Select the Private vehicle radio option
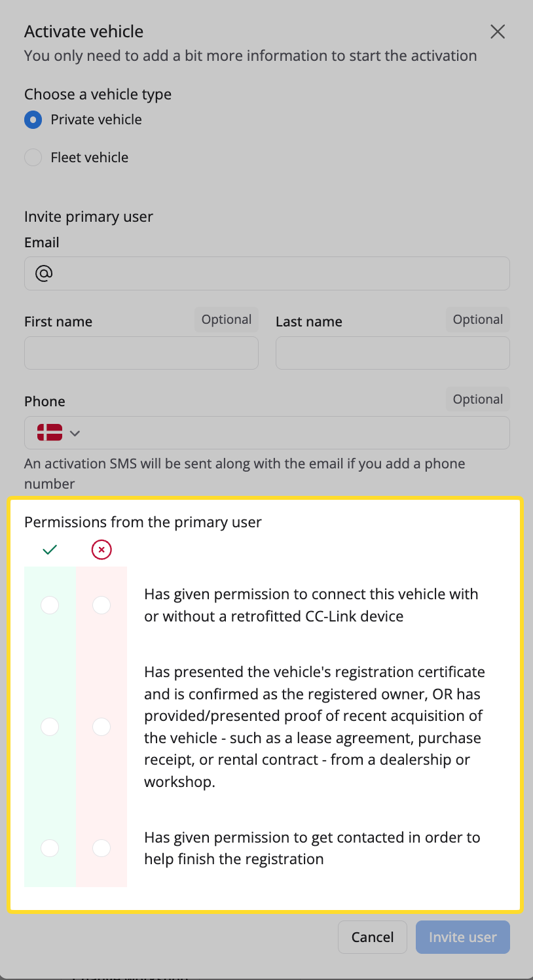The width and height of the screenshot is (533, 980). (x=33, y=120)
